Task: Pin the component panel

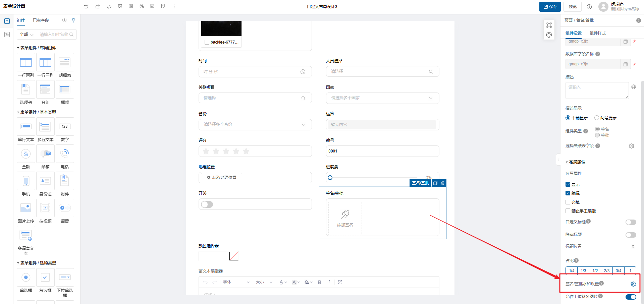Action: tap(73, 20)
